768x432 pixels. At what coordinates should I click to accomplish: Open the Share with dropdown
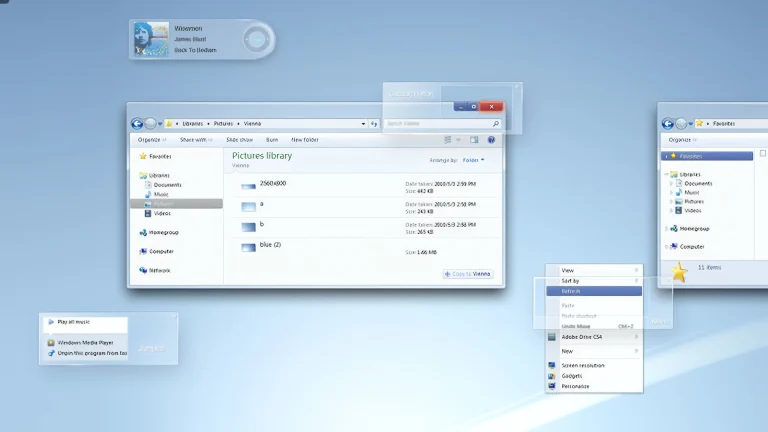[x=196, y=140]
